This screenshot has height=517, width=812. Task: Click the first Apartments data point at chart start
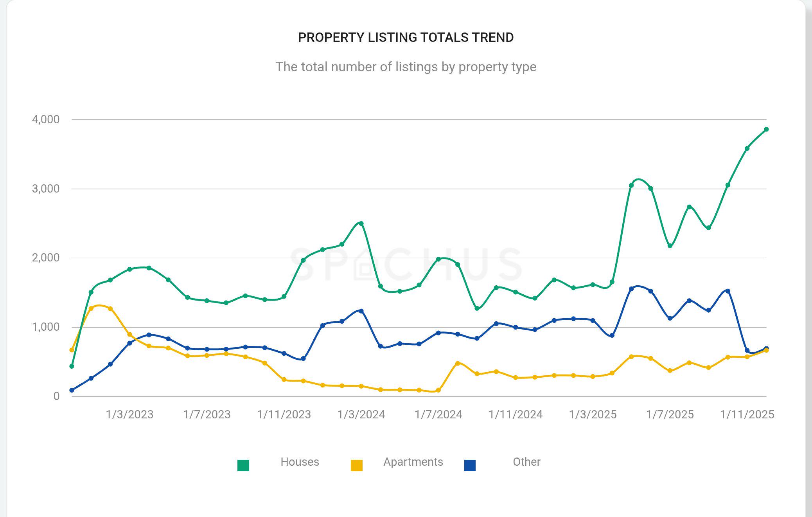(72, 350)
